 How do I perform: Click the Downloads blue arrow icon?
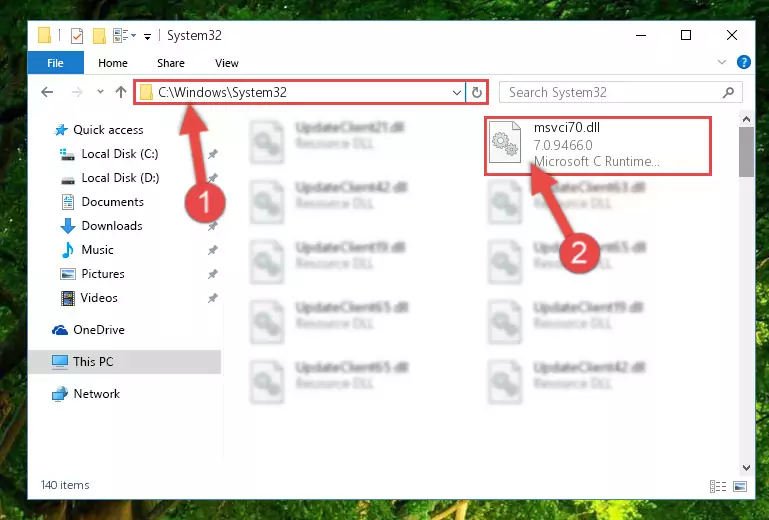pyautogui.click(x=68, y=226)
